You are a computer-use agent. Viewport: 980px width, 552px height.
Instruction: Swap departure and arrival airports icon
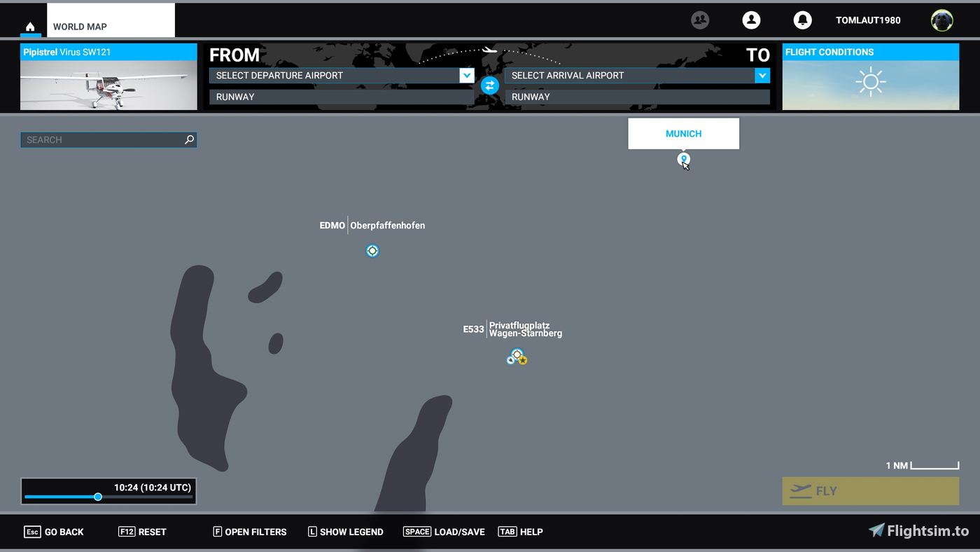[x=489, y=85]
